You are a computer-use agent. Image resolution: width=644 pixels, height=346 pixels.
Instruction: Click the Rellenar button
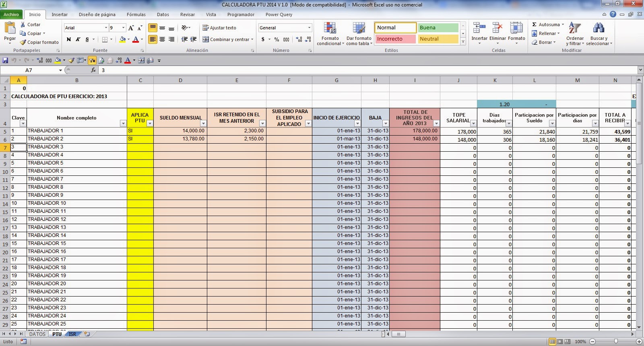(x=545, y=33)
